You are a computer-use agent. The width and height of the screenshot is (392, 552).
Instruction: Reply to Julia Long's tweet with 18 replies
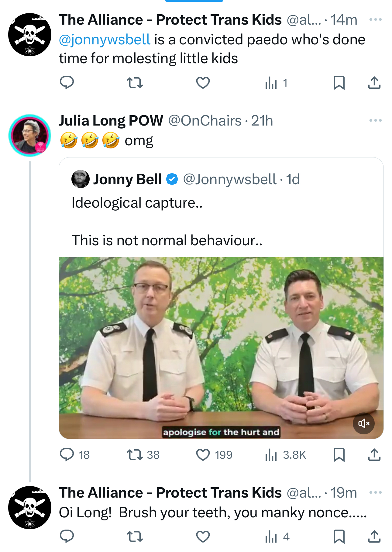pos(67,455)
